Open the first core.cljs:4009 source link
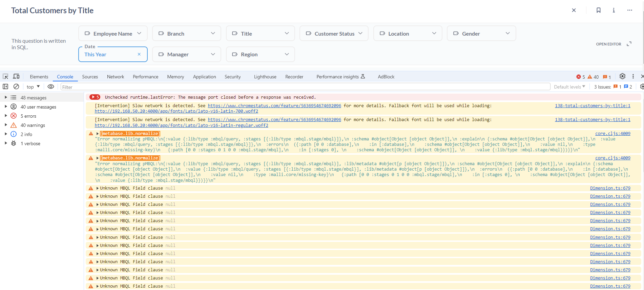The image size is (644, 290). [613, 134]
